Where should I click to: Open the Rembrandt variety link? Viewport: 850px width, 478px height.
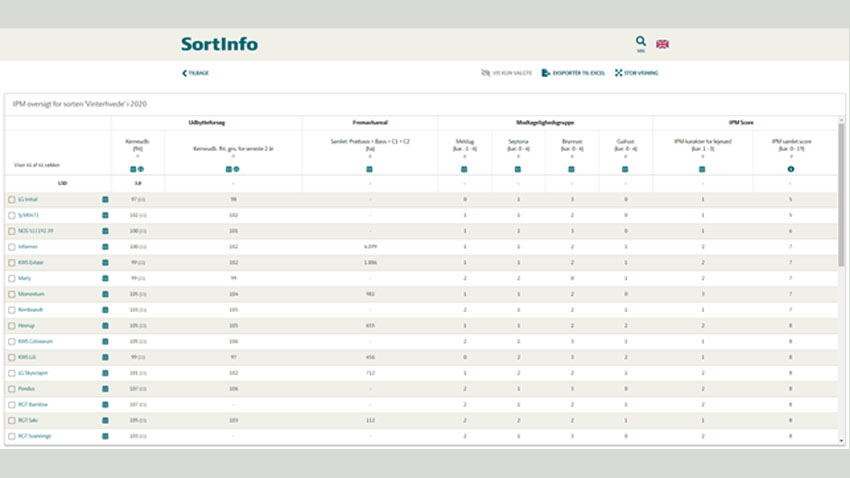pos(30,310)
